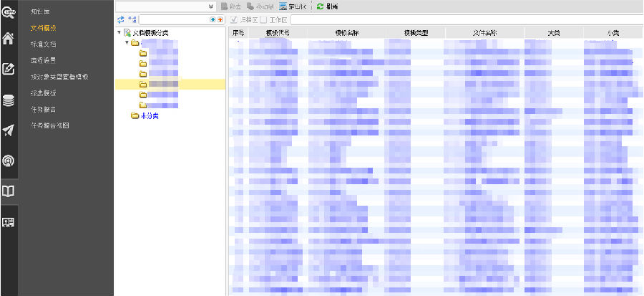Collapse the first blurred folder under root
The width and height of the screenshot is (644, 296).
127,43
